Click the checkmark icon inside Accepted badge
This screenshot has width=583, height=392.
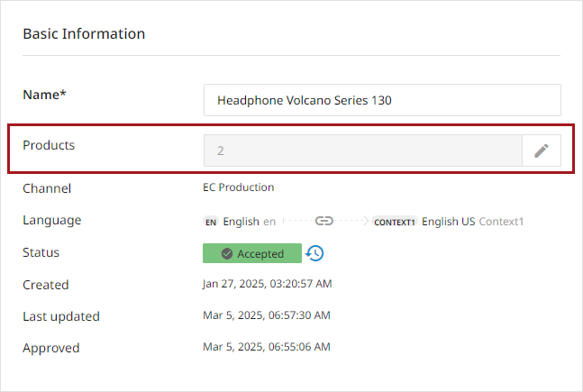click(x=227, y=254)
